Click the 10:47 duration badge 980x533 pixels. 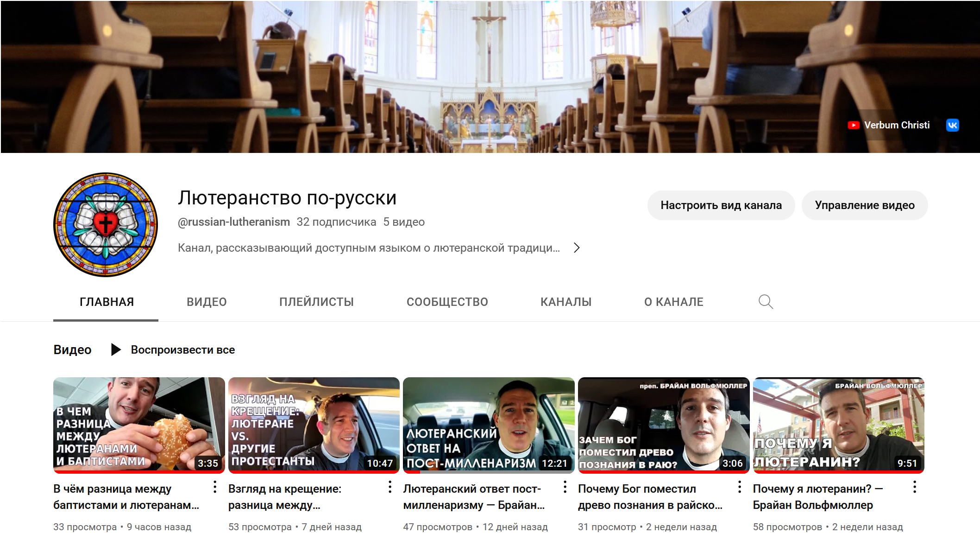380,463
